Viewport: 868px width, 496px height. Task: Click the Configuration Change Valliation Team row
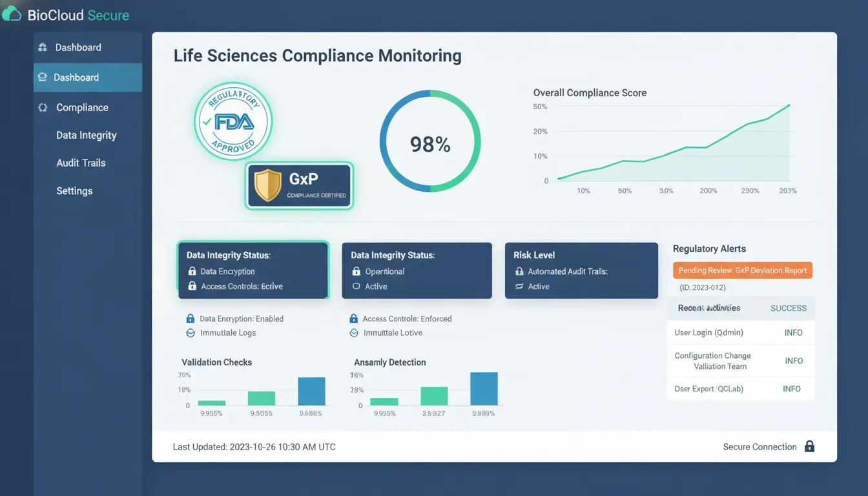tap(741, 361)
